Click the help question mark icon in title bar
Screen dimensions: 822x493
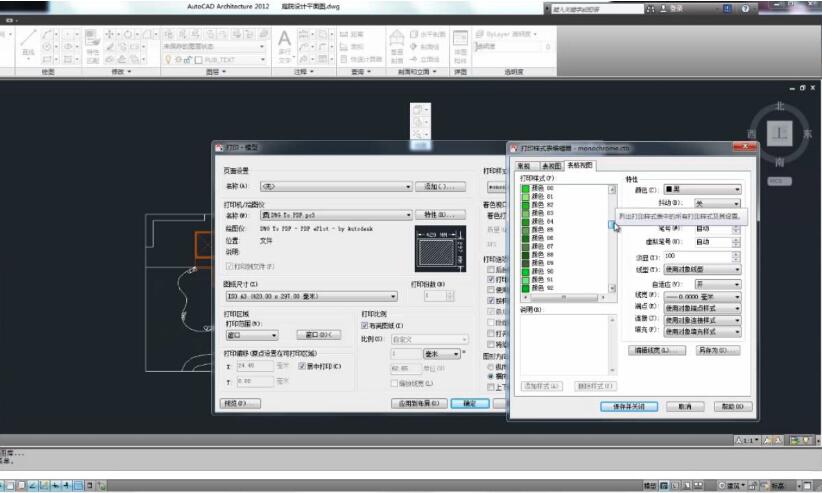(x=745, y=8)
